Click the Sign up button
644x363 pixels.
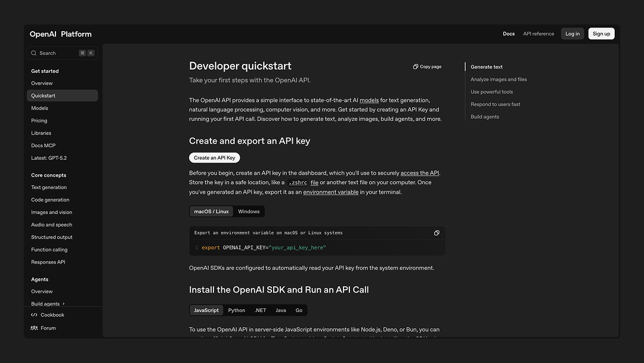[601, 33]
